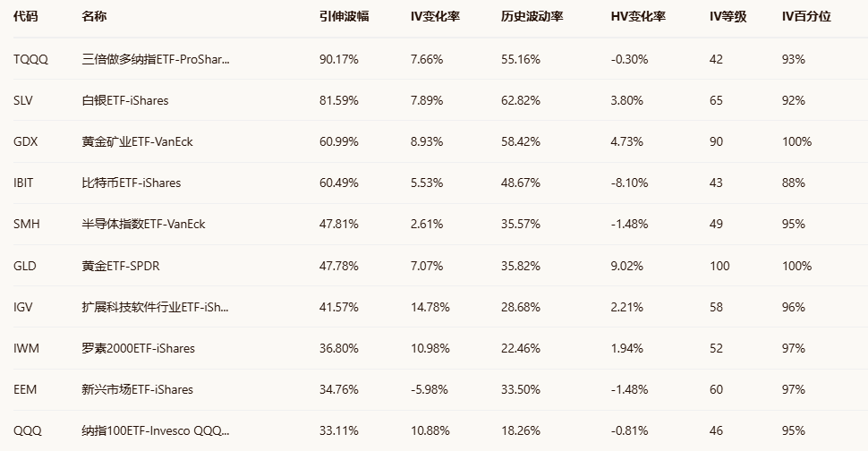Click 白银ETF-iShares fund name
Viewport: 868px width, 451px height.
(124, 100)
